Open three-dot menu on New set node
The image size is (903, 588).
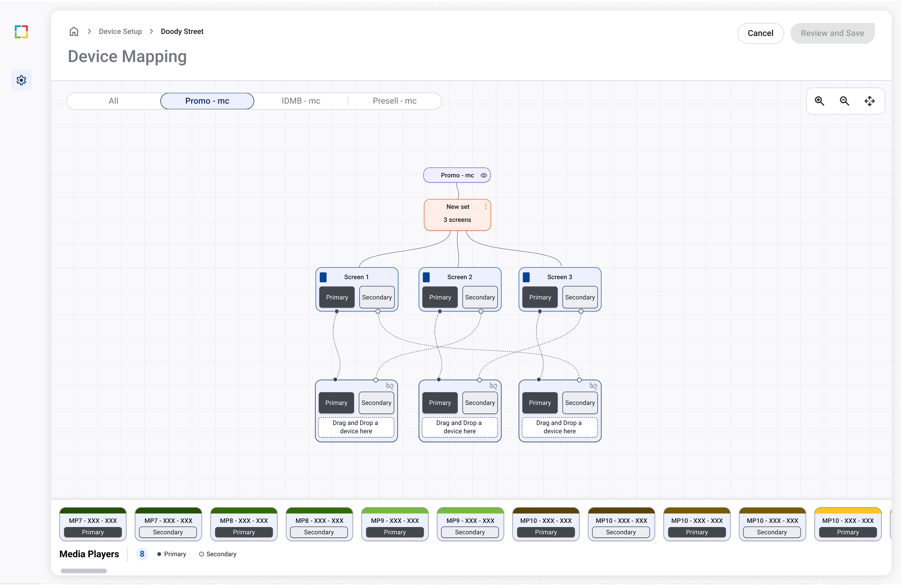click(x=486, y=206)
